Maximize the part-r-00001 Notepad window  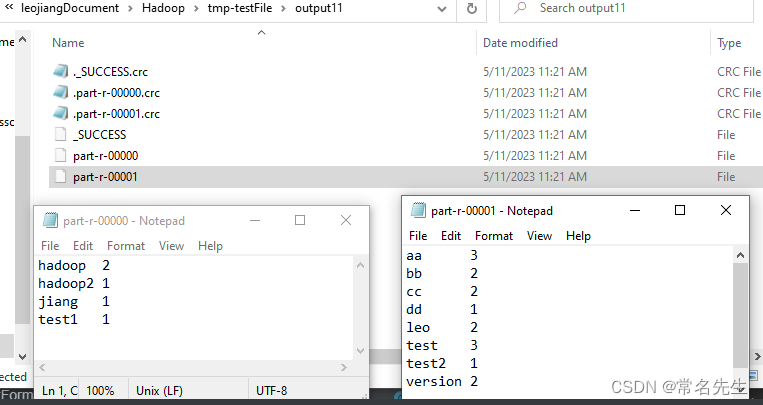coord(680,210)
